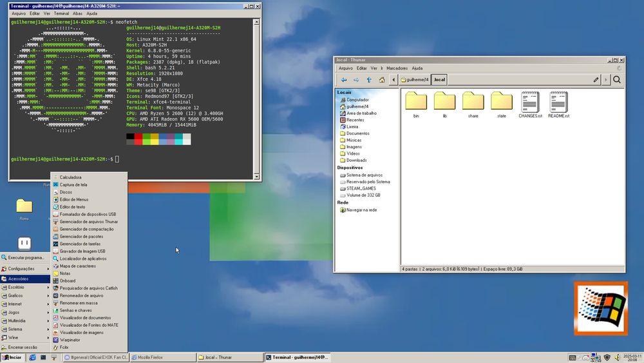Open Discos from the menu
Screen dimensions: 644x363
click(x=89, y=192)
